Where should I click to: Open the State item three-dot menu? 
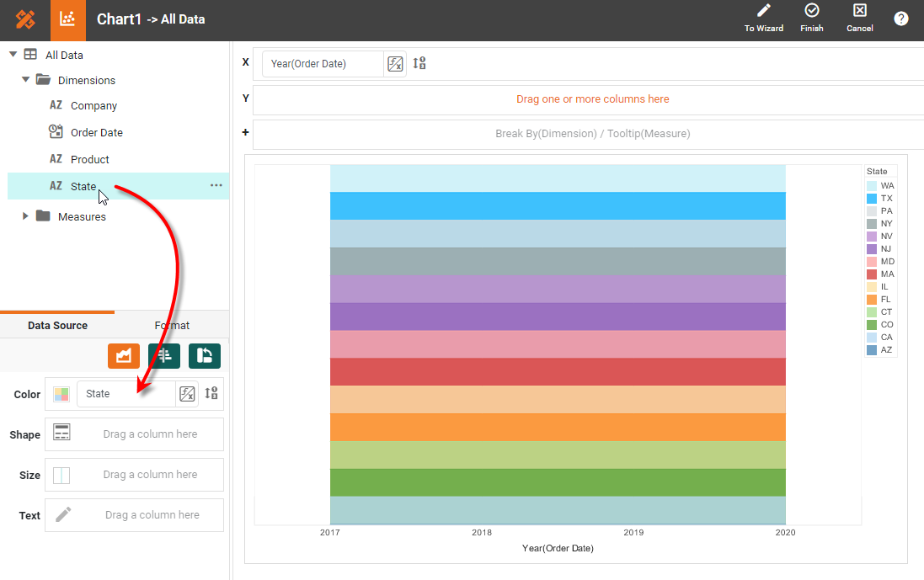tap(216, 186)
